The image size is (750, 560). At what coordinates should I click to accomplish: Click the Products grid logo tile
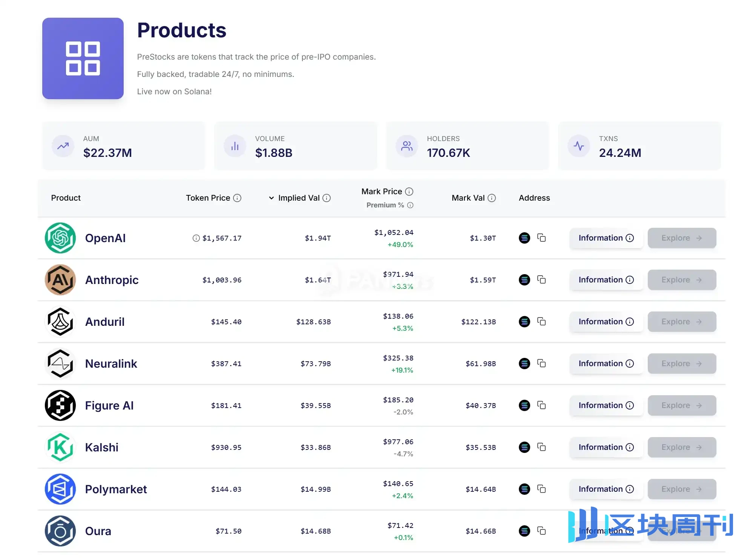coord(83,58)
